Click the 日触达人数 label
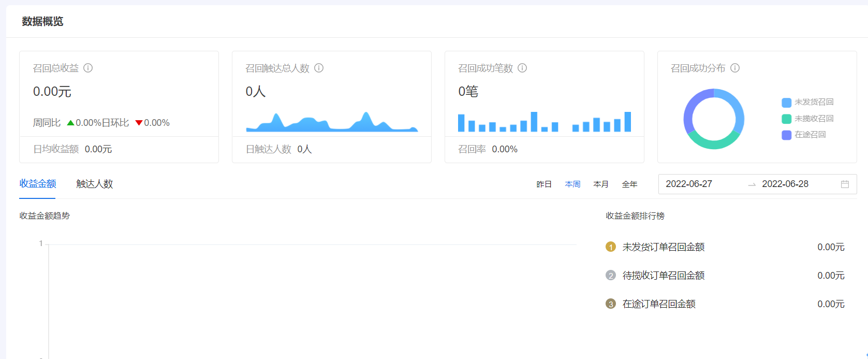The image size is (868, 359). pyautogui.click(x=269, y=149)
